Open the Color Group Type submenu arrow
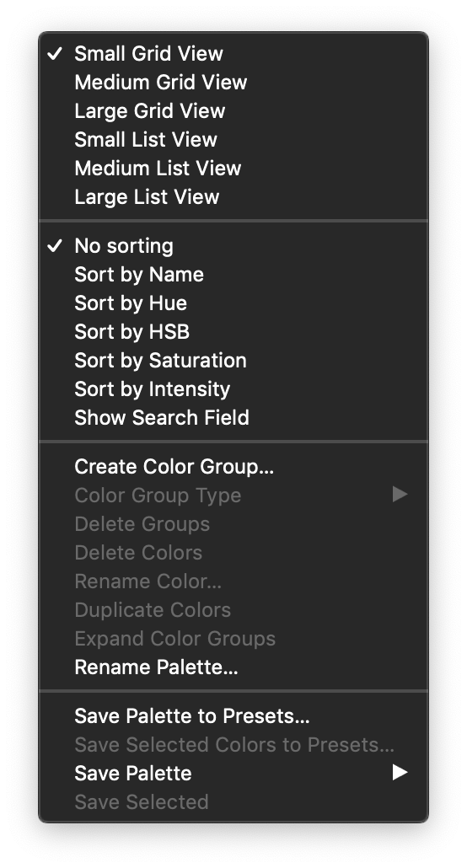 point(400,495)
